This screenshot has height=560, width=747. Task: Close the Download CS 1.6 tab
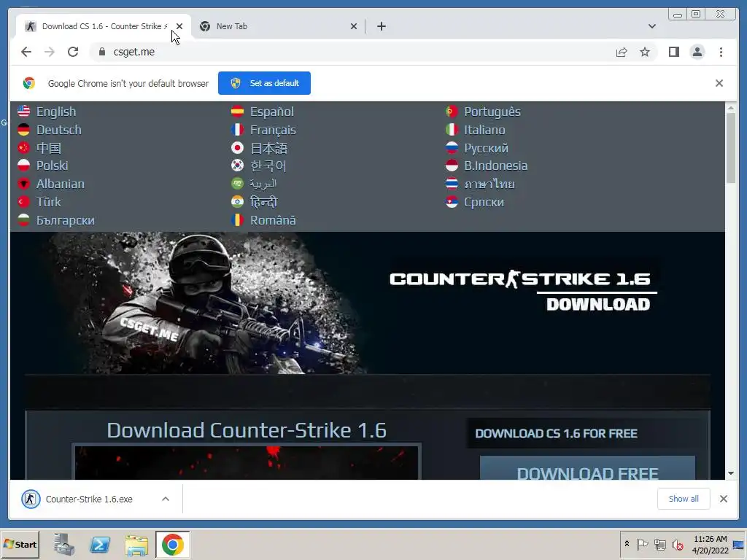pos(179,26)
